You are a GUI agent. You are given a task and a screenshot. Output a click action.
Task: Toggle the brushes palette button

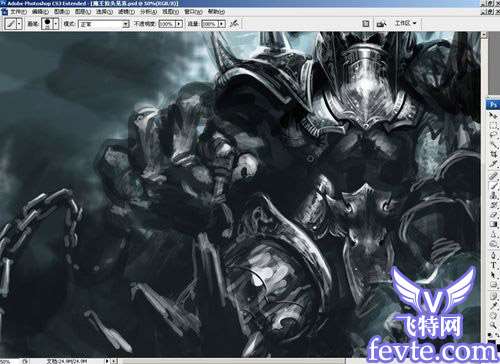(x=366, y=24)
